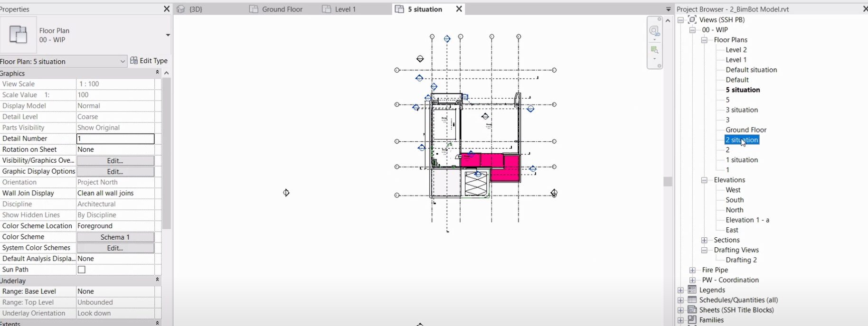The image size is (868, 326).
Task: Click the 3D house icon on {3D} tab
Action: [x=181, y=9]
